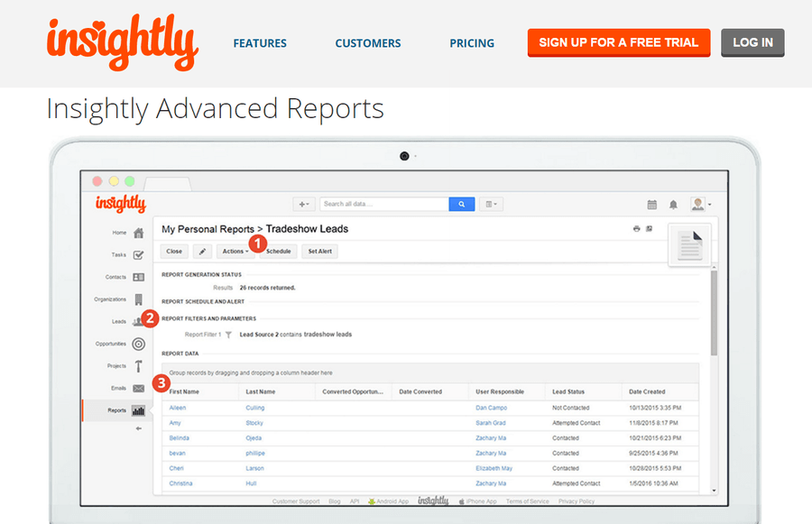This screenshot has height=524, width=812.
Task: Edit the report using the pencil icon
Action: click(x=201, y=251)
